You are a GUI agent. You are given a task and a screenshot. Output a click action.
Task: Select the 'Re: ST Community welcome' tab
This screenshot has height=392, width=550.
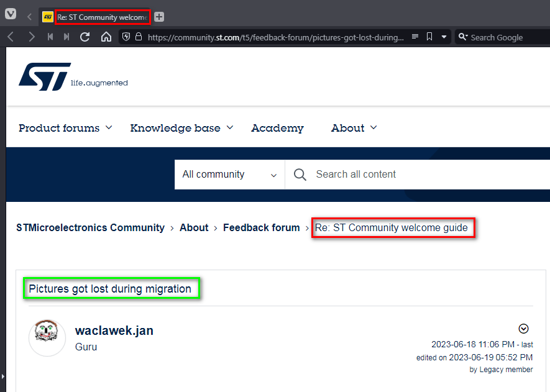95,17
